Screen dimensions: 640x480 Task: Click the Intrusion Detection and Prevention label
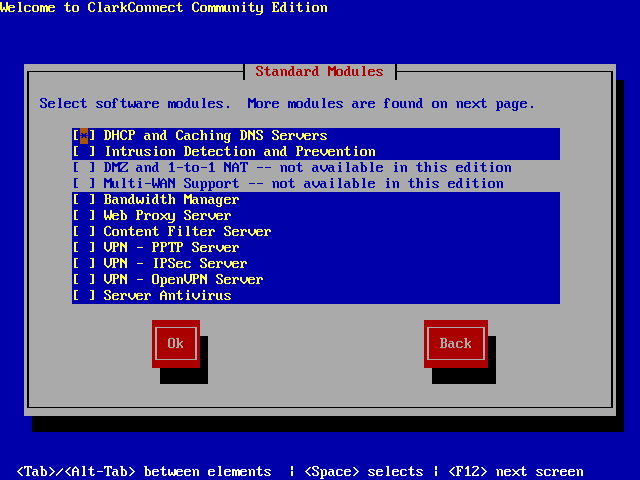240,151
